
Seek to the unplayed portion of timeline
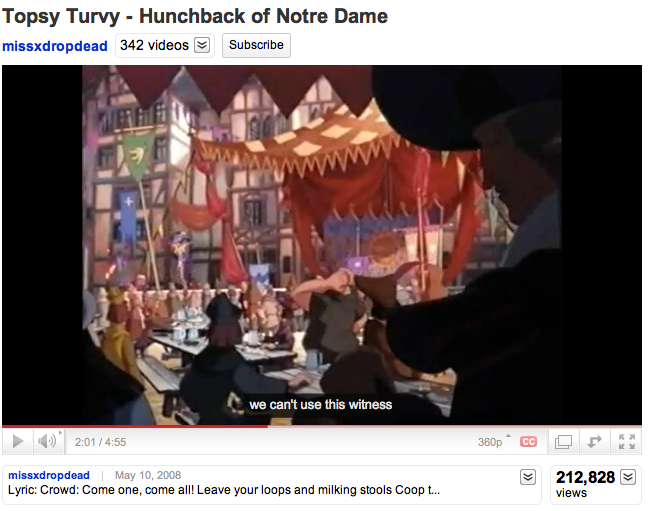[455, 426]
